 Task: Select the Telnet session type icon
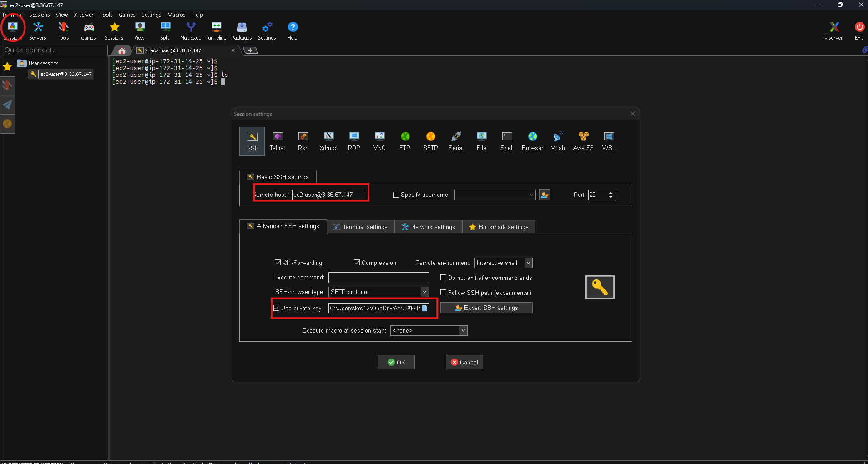[x=277, y=141]
